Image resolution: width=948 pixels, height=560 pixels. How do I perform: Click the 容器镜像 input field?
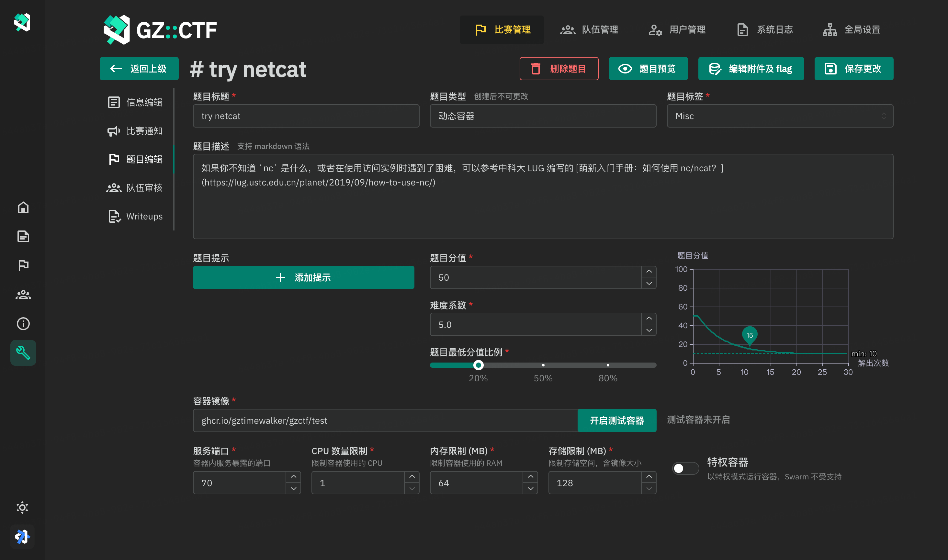(x=385, y=420)
